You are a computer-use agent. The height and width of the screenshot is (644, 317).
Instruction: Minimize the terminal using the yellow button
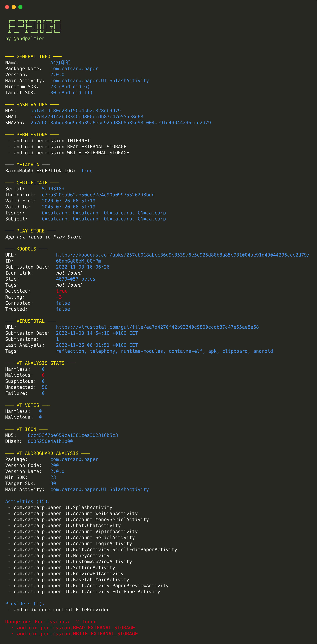14,7
